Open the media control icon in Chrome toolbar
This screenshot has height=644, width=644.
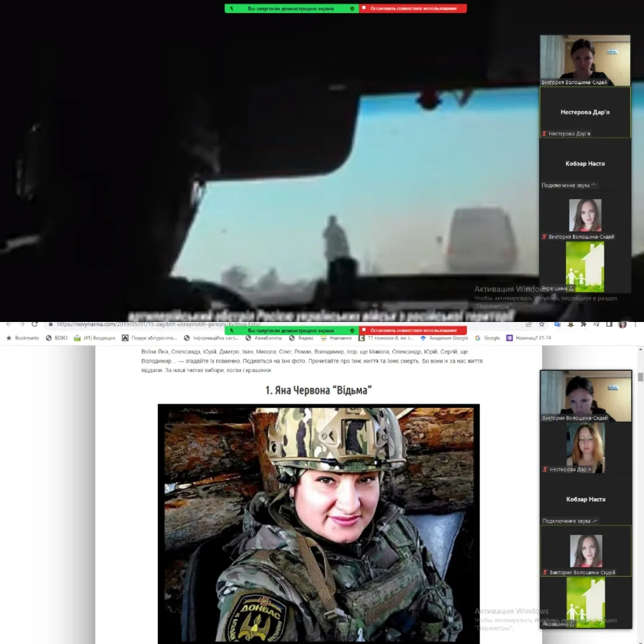click(x=596, y=324)
